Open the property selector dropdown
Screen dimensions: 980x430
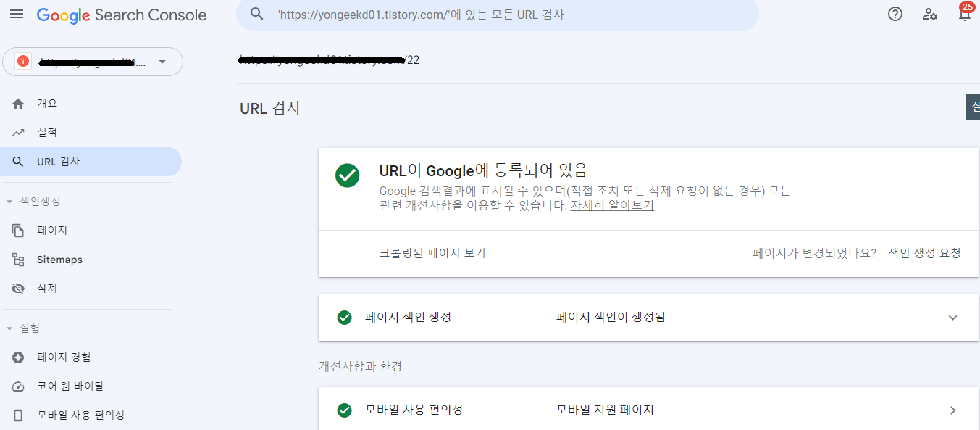pyautogui.click(x=93, y=62)
